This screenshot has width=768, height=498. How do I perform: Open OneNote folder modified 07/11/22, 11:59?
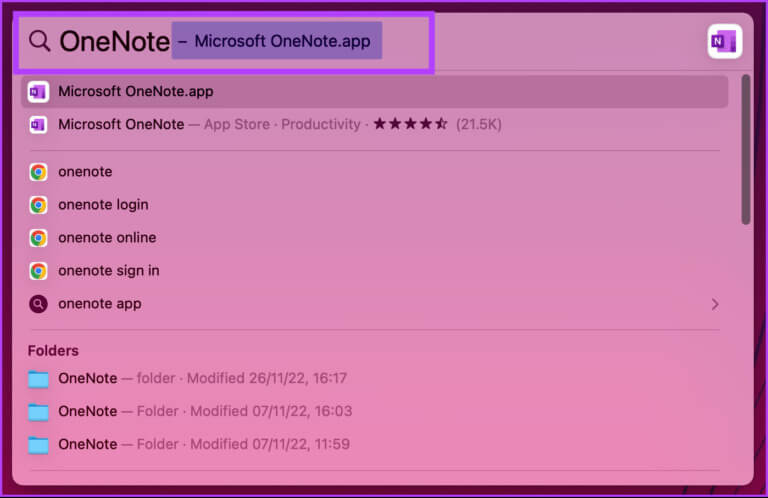[x=374, y=445]
